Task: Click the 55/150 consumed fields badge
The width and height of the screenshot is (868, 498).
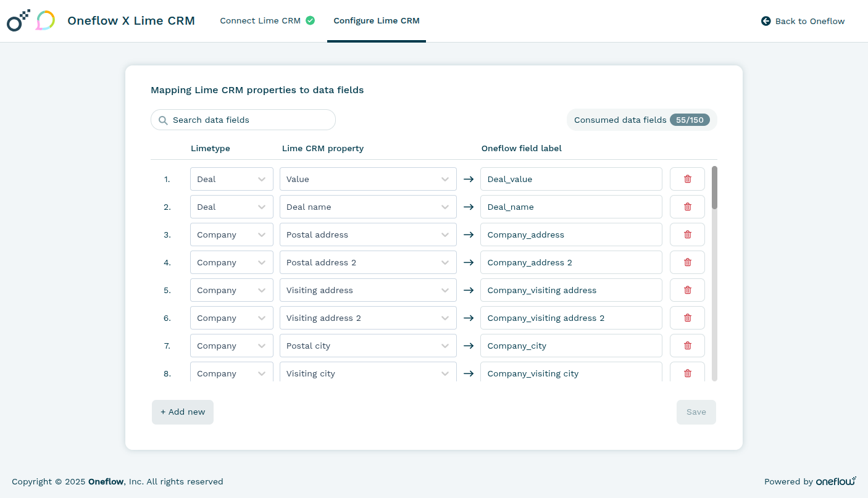Action: (690, 120)
